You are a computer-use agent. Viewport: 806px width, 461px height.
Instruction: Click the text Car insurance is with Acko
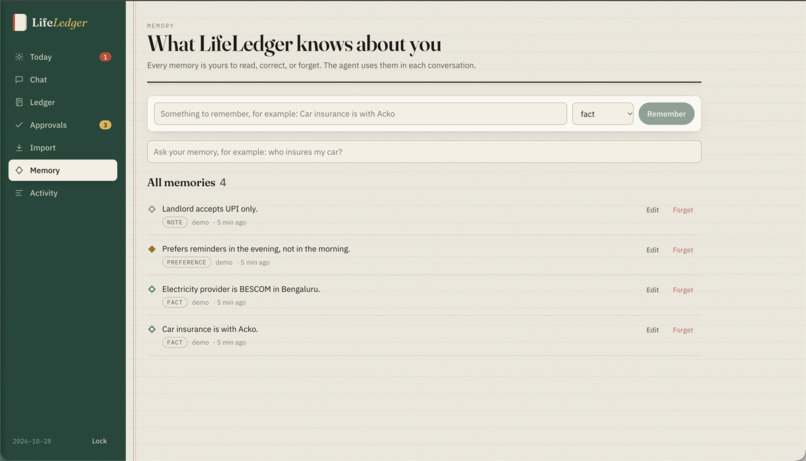coord(210,329)
